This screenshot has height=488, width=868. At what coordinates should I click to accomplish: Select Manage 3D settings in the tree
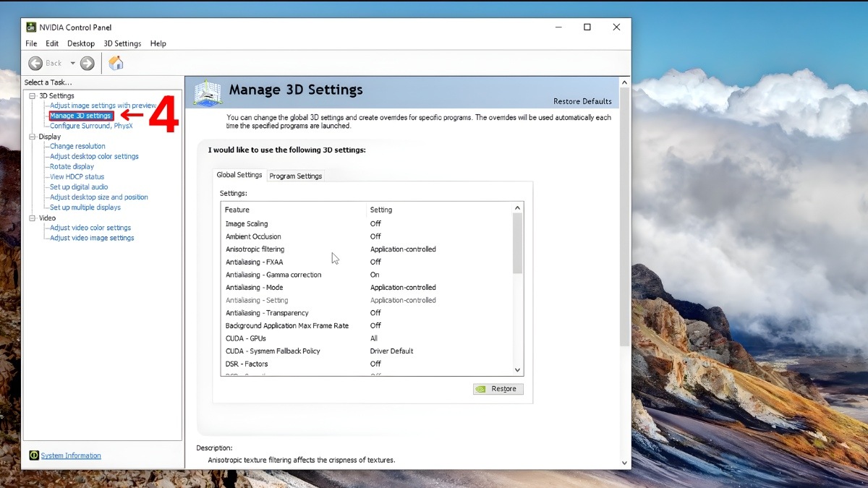tap(80, 116)
